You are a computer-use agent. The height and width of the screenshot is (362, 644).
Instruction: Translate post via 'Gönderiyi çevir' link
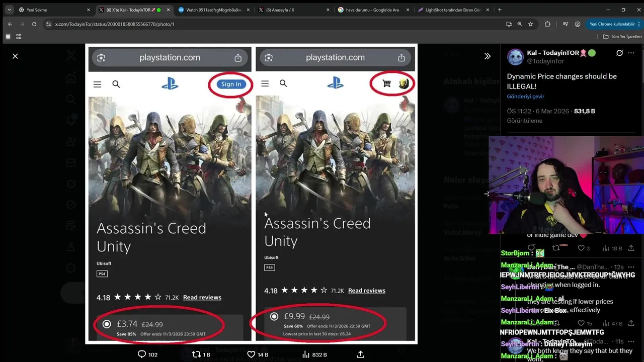[525, 97]
